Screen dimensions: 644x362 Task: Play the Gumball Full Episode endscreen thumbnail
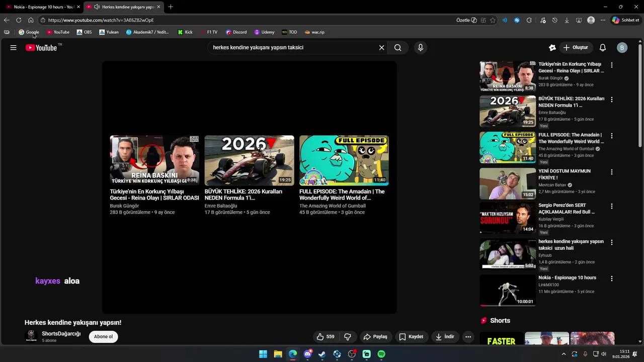tap(344, 160)
